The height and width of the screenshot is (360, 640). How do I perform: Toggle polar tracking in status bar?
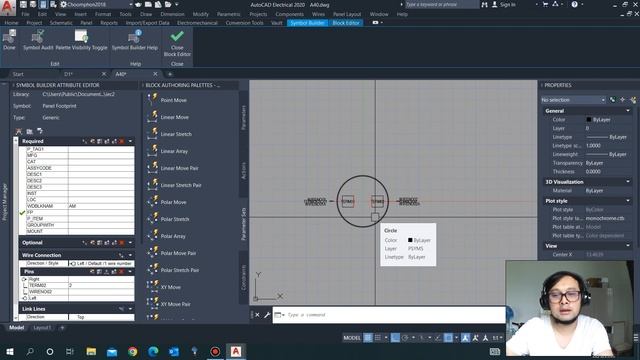click(405, 338)
